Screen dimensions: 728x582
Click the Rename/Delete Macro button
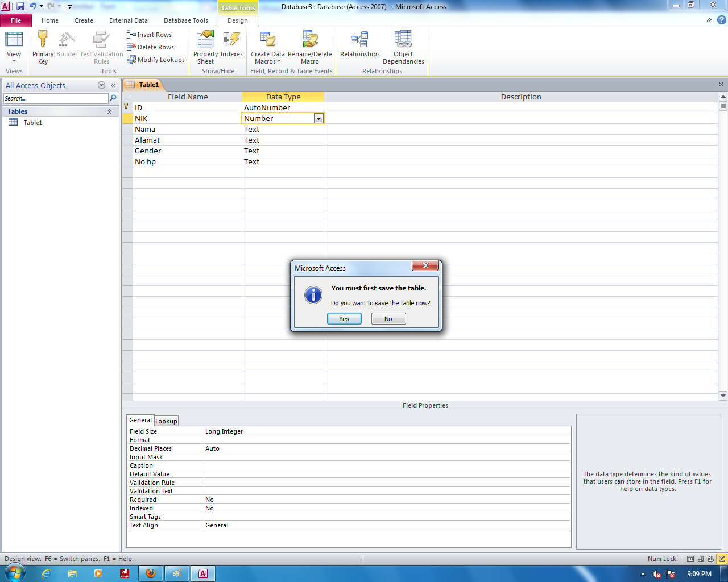pyautogui.click(x=310, y=47)
